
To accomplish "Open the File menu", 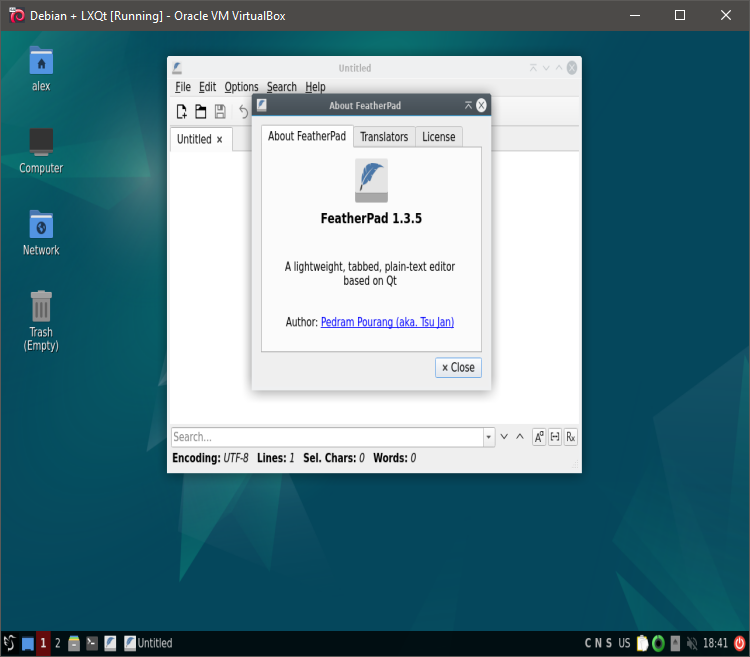I will point(183,87).
